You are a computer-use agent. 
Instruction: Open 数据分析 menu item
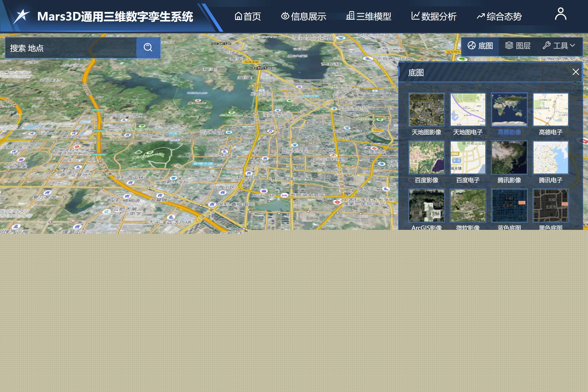[434, 17]
